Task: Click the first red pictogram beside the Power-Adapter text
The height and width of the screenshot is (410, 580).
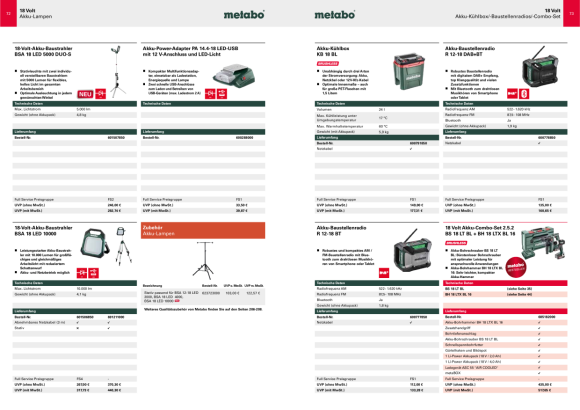Action: pyautogui.click(x=210, y=94)
